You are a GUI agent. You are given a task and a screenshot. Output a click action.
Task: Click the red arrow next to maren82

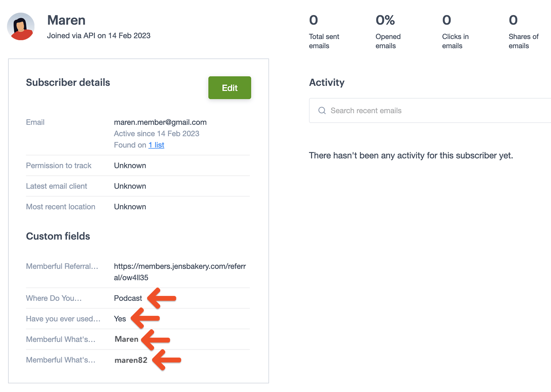[167, 360]
